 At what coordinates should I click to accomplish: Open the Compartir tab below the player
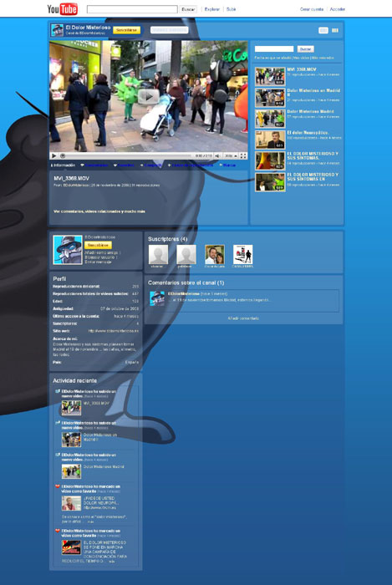coord(151,165)
